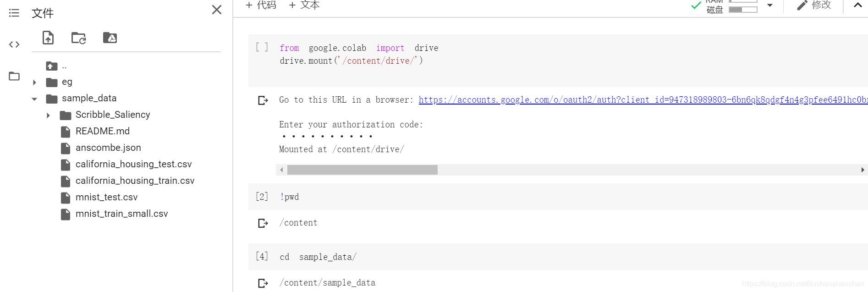
Task: Open the code snippets sidebar icon
Action: [x=14, y=44]
